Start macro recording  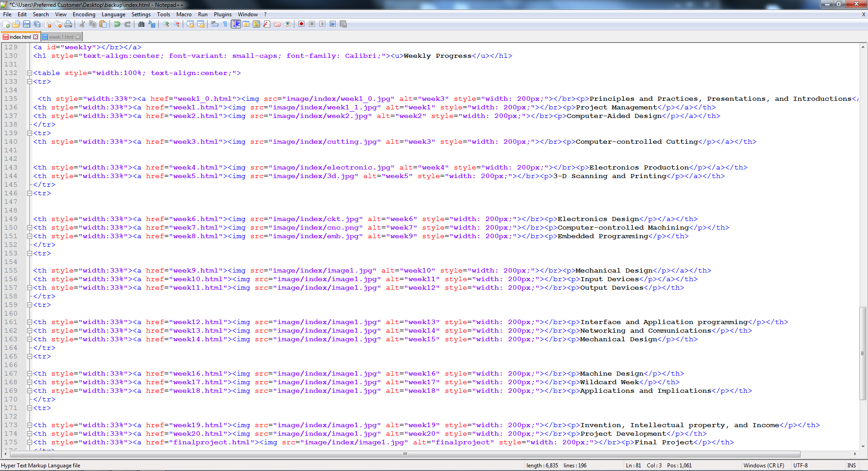302,24
